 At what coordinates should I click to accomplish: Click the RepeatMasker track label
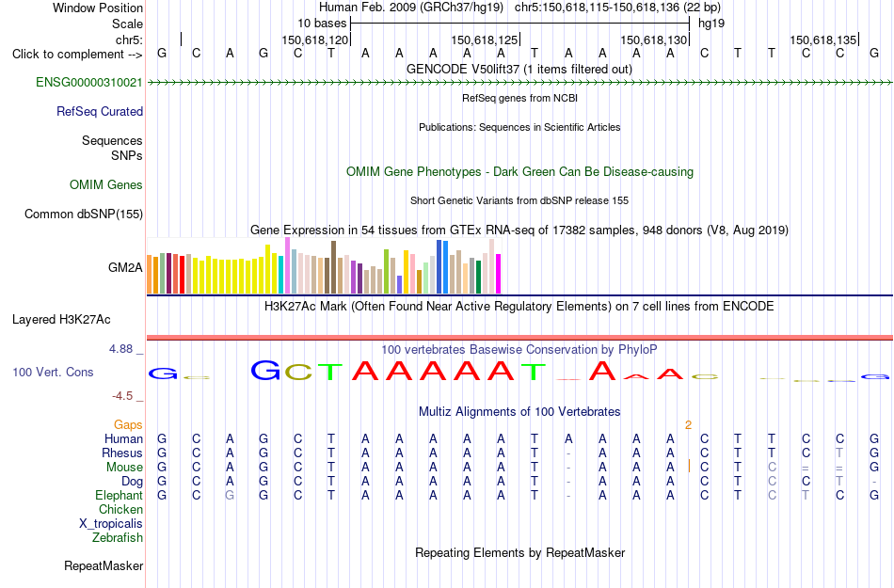(x=104, y=566)
